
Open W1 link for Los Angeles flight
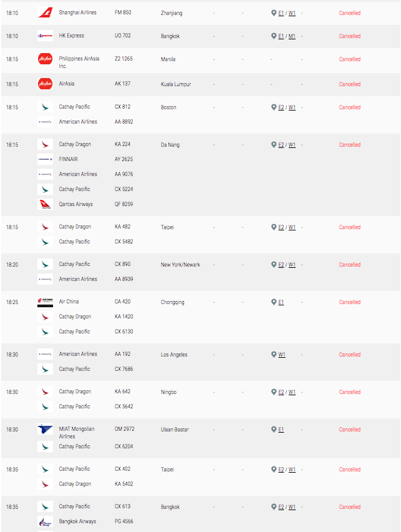coord(282,355)
